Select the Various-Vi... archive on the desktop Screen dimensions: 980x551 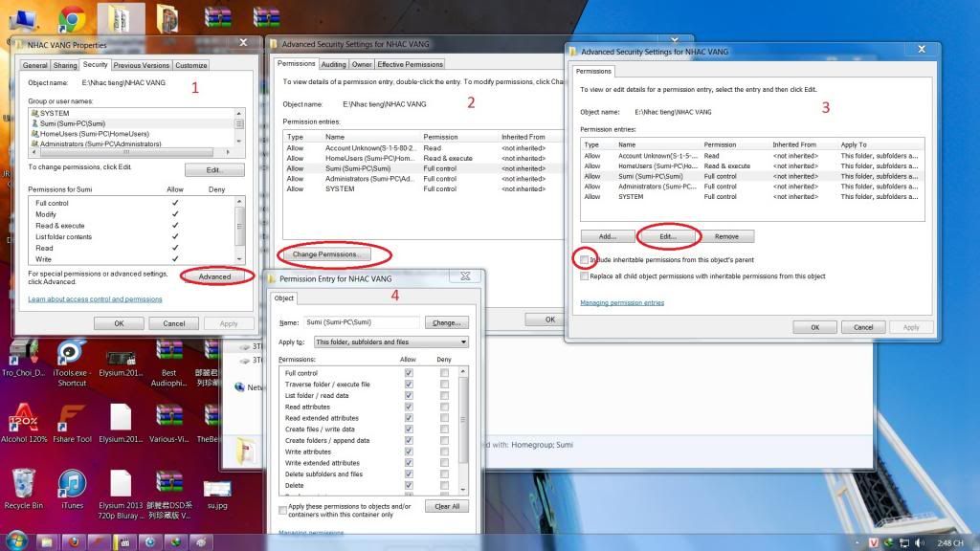[168, 424]
